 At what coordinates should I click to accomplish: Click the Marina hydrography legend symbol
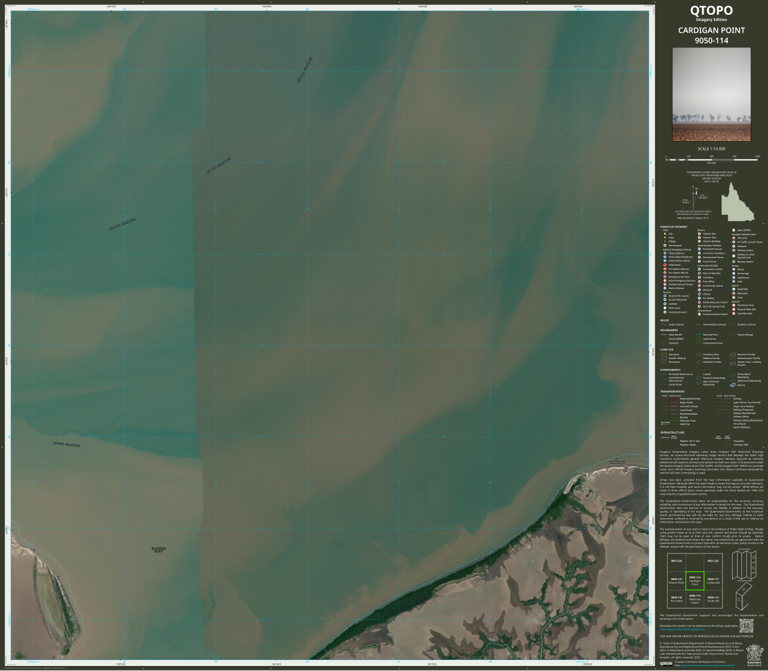[x=733, y=385]
